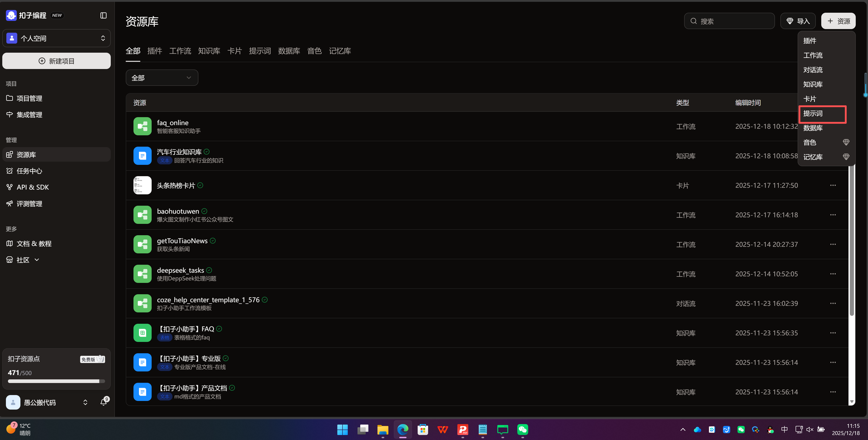Click the 汽车行业知识库 document icon
868x440 pixels.
[142, 156]
